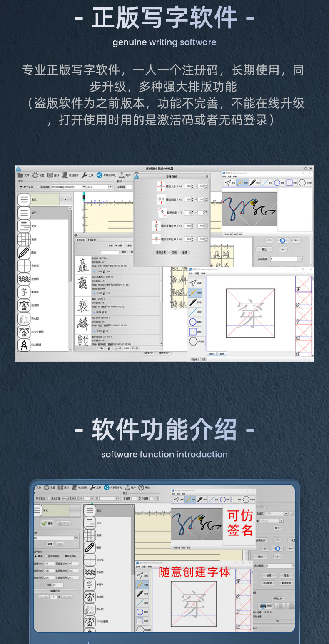The height and width of the screenshot is (644, 329).
Task: Select 单个字体 radio in upper screenshot
Action: (21, 187)
